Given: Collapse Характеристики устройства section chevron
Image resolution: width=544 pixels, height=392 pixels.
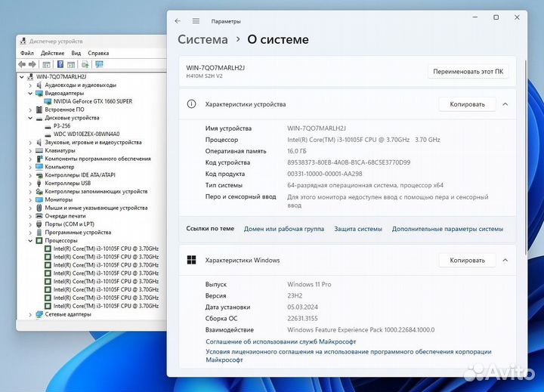Looking at the screenshot, I should [505, 104].
